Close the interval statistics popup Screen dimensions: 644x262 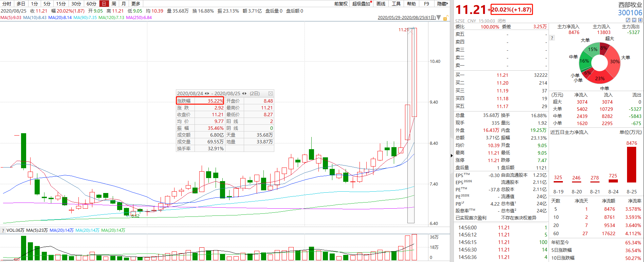point(270,93)
